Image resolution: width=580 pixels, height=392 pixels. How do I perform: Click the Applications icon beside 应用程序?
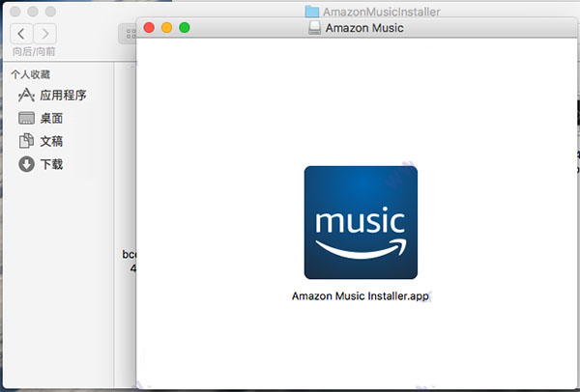click(26, 96)
